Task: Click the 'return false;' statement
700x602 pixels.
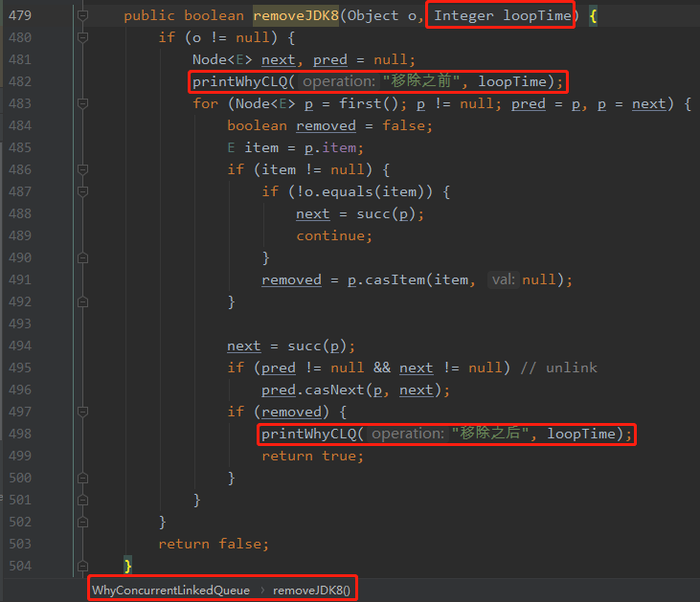Action: 214,544
